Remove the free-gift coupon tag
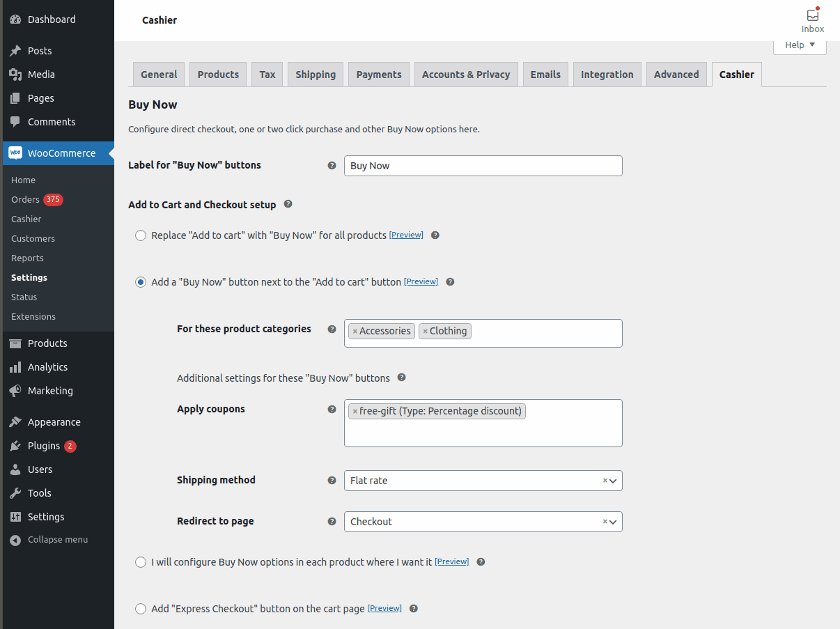The width and height of the screenshot is (840, 629). (x=355, y=412)
